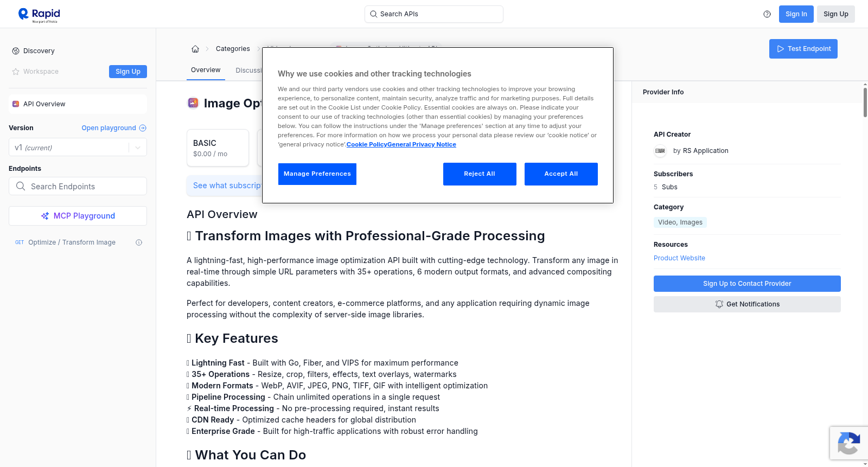Click the Image Optimizer API logo icon
This screenshot has width=868, height=467.
[x=193, y=103]
